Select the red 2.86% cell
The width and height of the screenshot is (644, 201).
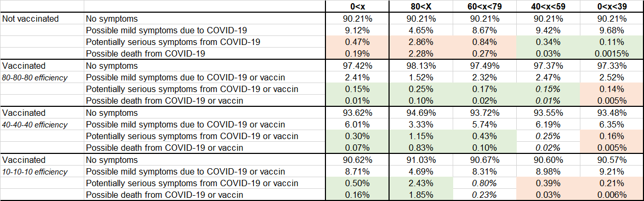tap(419, 42)
